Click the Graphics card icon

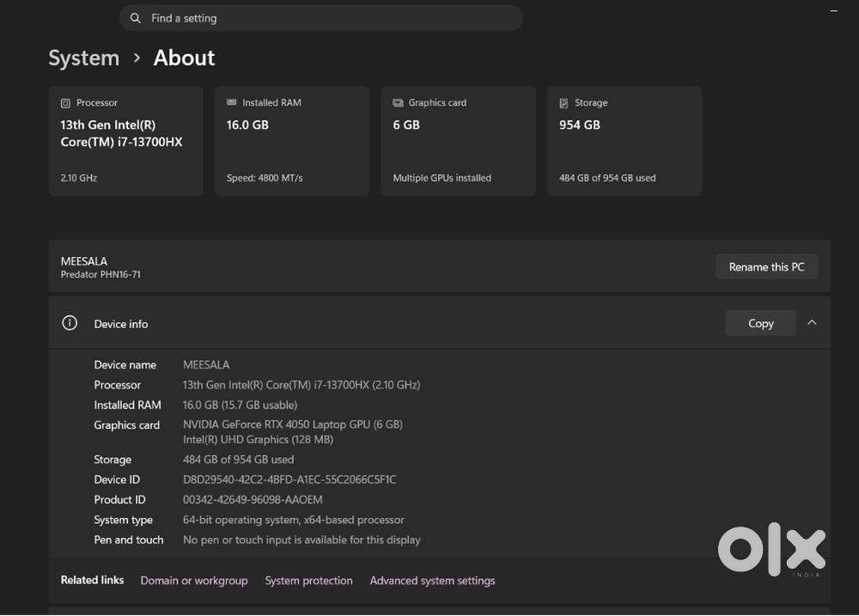point(398,102)
